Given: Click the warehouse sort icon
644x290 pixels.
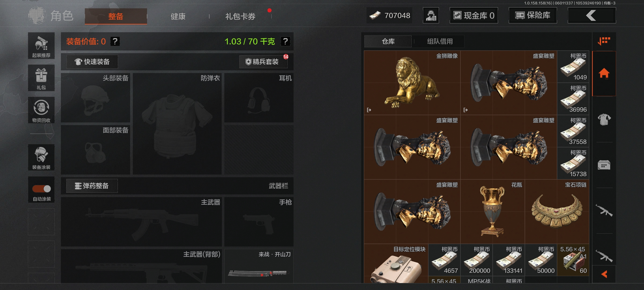Looking at the screenshot, I should point(604,41).
